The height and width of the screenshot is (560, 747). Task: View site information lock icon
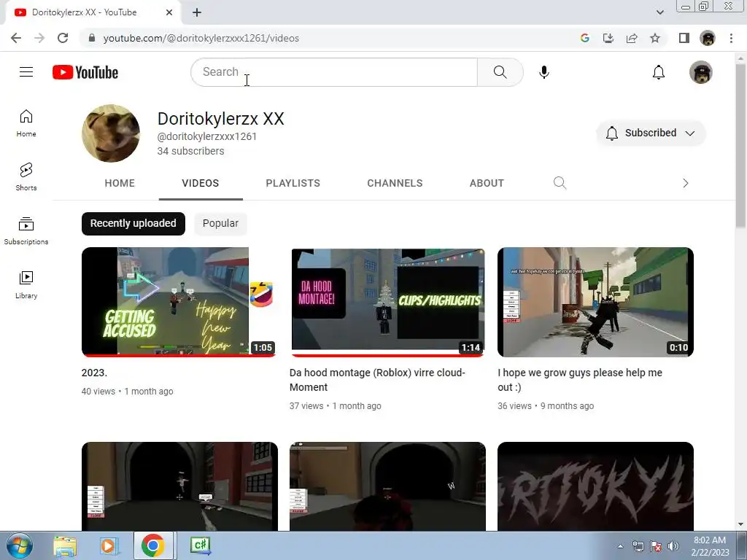click(92, 38)
